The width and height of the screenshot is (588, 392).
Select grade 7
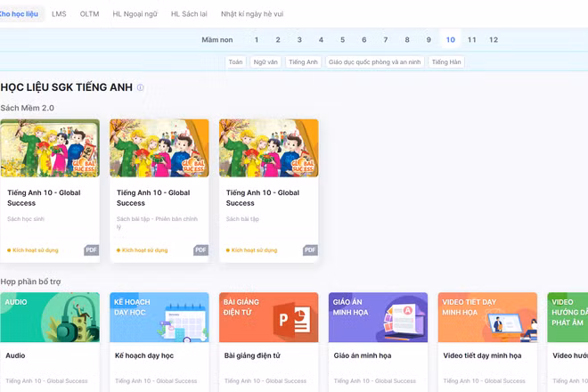(386, 40)
